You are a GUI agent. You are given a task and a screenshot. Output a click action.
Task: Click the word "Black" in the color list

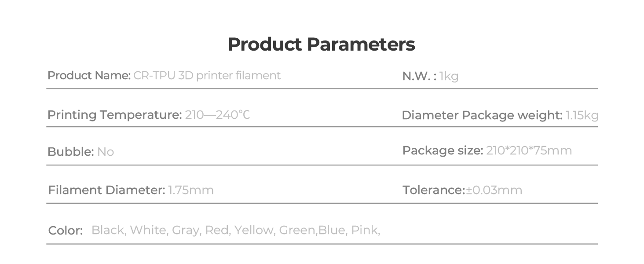click(x=108, y=230)
